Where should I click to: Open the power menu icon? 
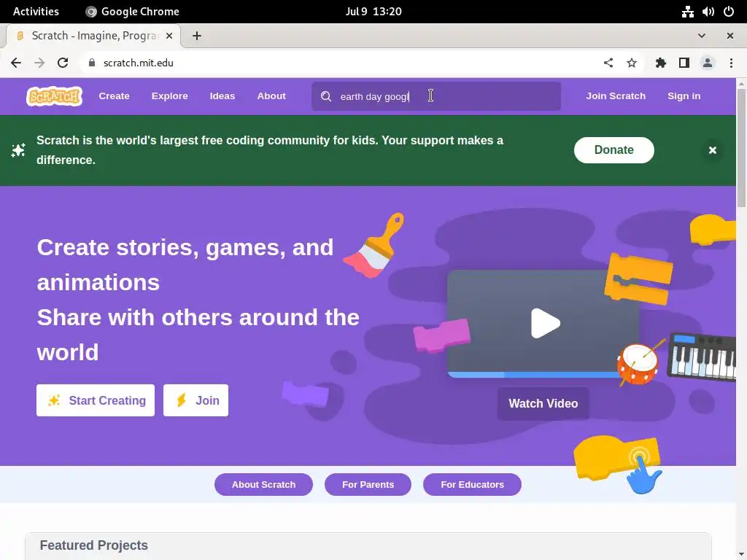(x=729, y=12)
